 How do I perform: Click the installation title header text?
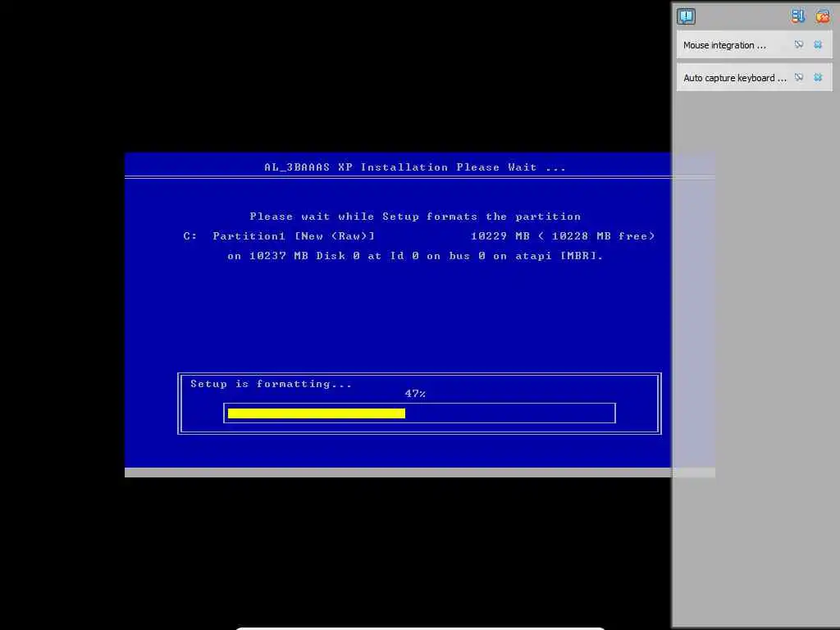point(415,167)
